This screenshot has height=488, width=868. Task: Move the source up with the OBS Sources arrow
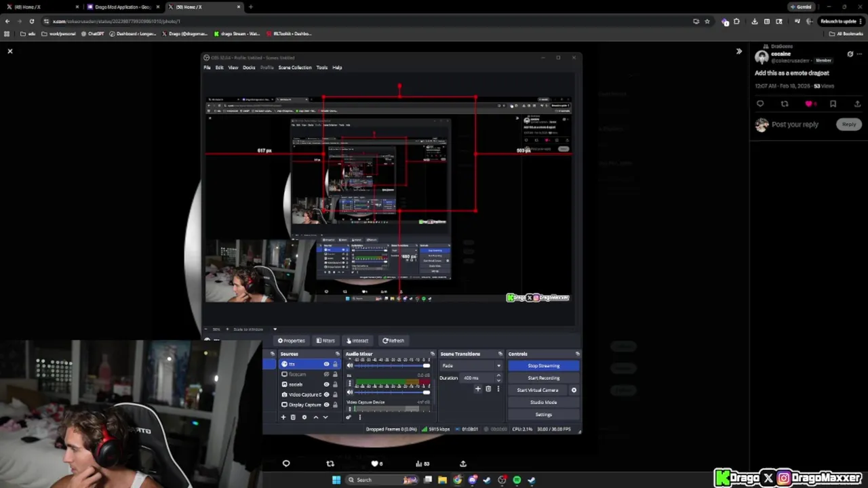pos(316,418)
